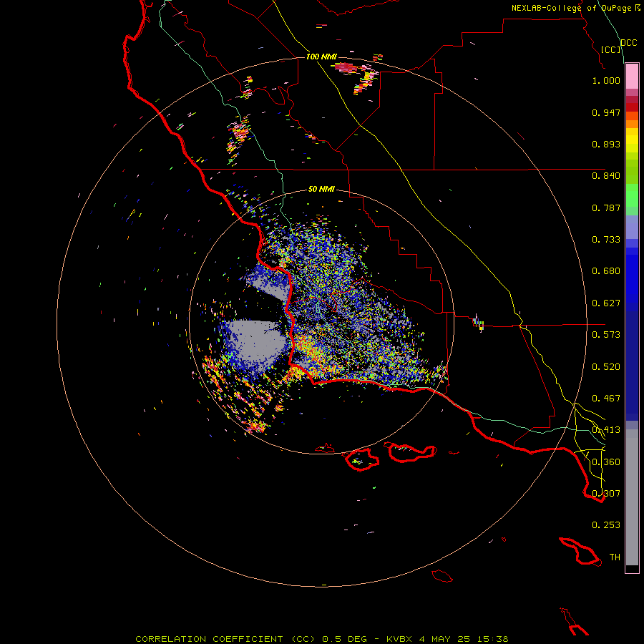The height and width of the screenshot is (644, 644).
Task: Pick the dark red color band on scale
Action: coord(632,107)
